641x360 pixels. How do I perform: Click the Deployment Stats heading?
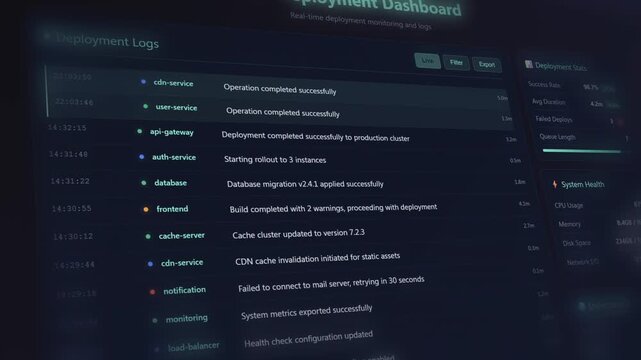coord(561,67)
